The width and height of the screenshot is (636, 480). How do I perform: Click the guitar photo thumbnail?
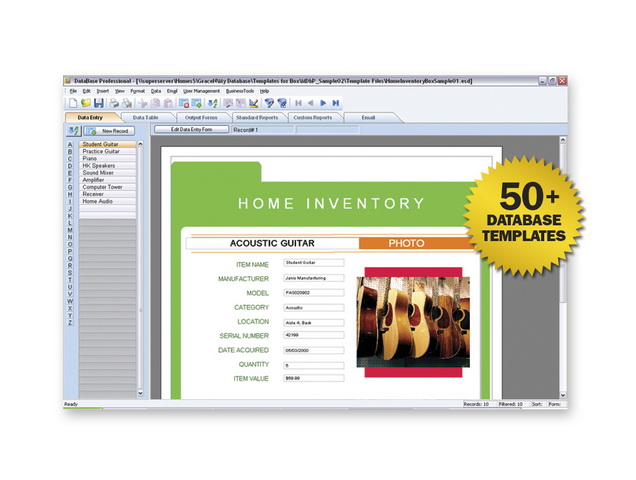415,321
